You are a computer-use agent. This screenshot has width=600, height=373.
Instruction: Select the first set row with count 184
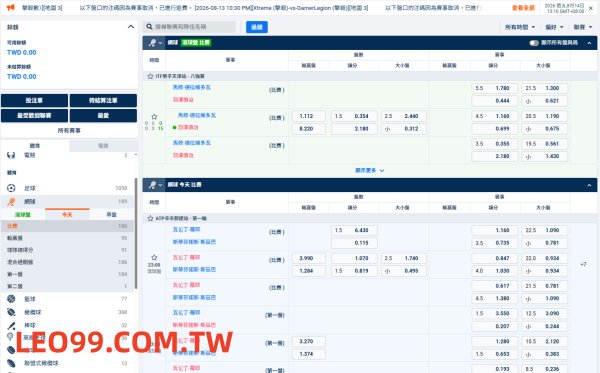[x=67, y=274]
